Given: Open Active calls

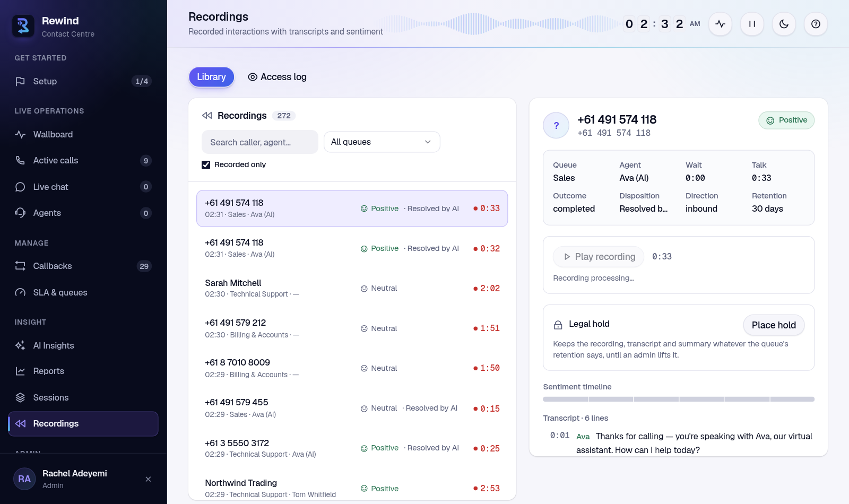Looking at the screenshot, I should click(83, 160).
